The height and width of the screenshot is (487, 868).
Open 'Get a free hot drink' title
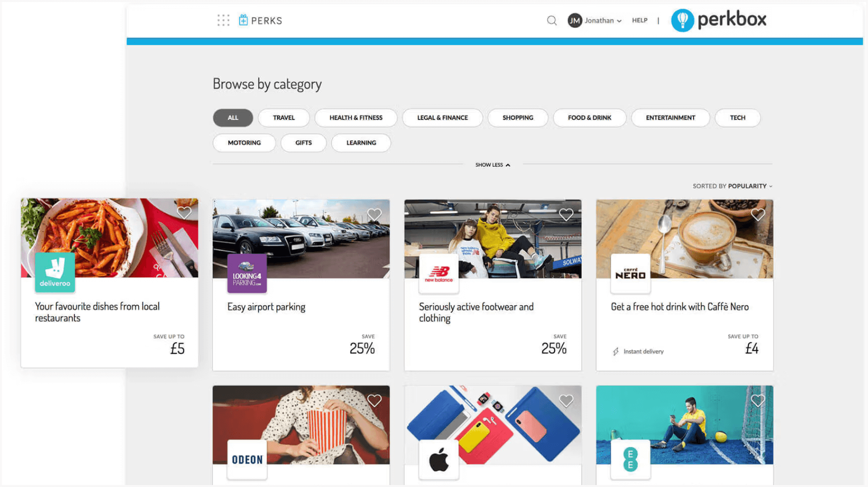tap(680, 307)
